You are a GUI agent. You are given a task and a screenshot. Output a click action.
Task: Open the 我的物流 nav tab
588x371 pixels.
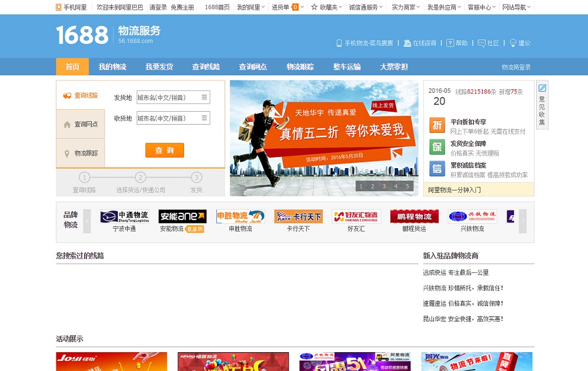click(x=112, y=67)
